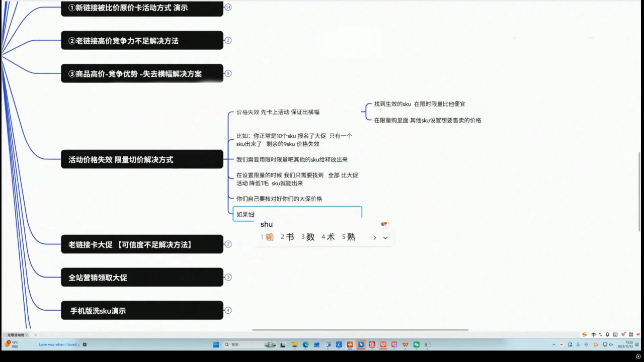
Task: Open WPS Office from the taskbar
Action: 405,344
